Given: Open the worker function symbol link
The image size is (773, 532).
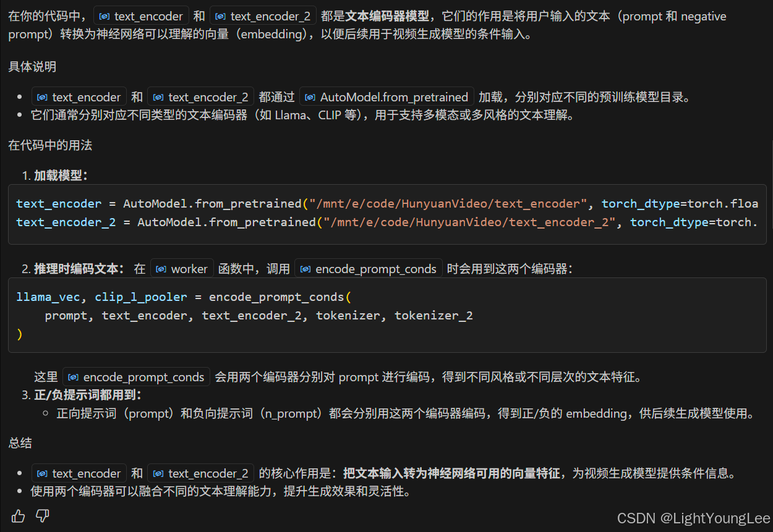Looking at the screenshot, I should click(x=182, y=268).
